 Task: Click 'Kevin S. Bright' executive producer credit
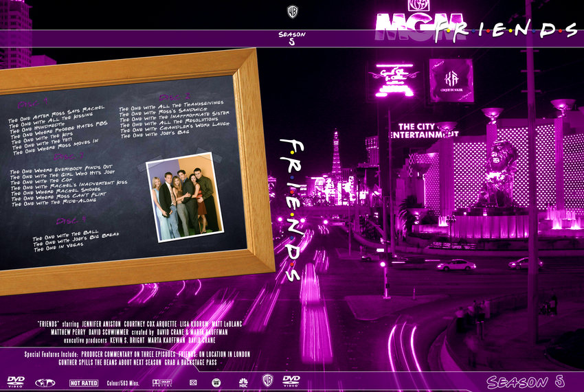click(x=127, y=340)
